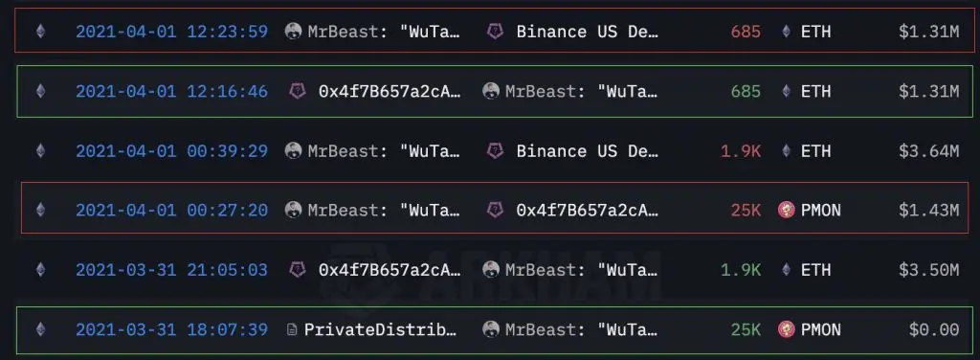
Task: Click the MrBeast recipient avatar in the 21:05:03 row
Action: pyautogui.click(x=491, y=270)
